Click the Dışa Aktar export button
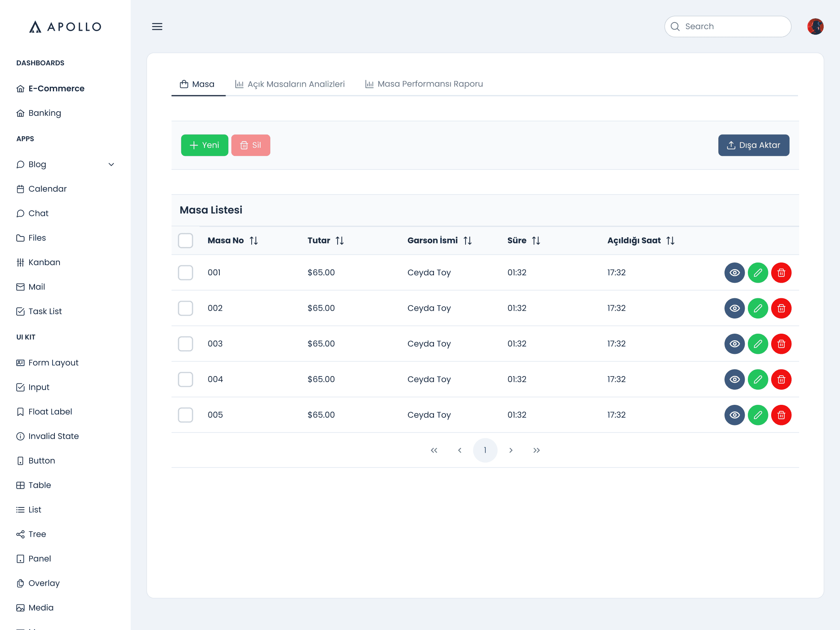The width and height of the screenshot is (840, 630). click(754, 145)
